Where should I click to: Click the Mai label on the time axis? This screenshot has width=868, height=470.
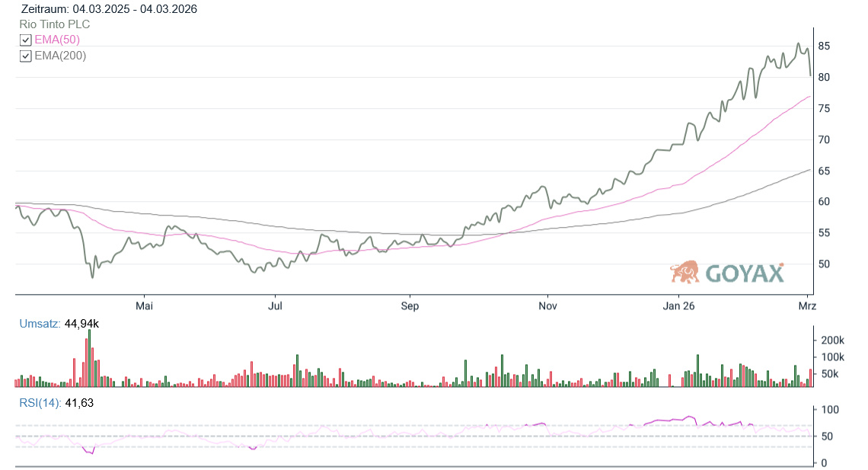[x=144, y=306]
